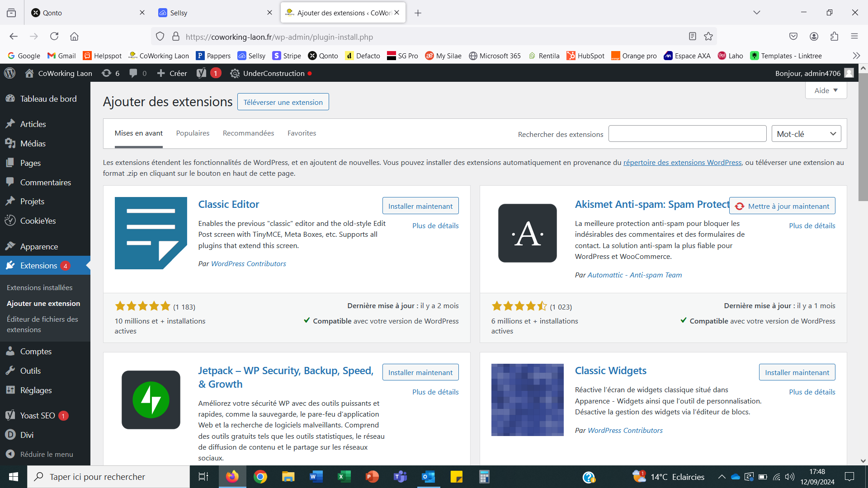Open Firefox account icon

point(814,36)
